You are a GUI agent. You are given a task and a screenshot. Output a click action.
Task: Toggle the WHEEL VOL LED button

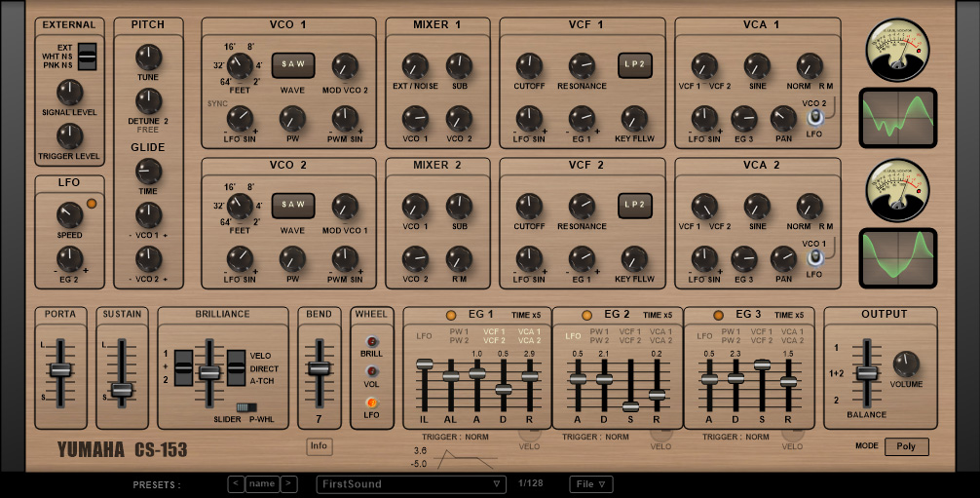(x=371, y=371)
